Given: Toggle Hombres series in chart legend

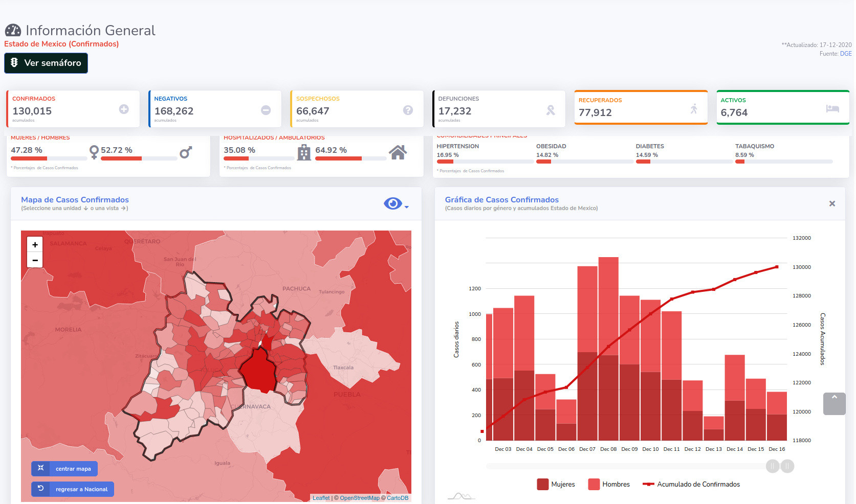Looking at the screenshot, I should tap(609, 484).
